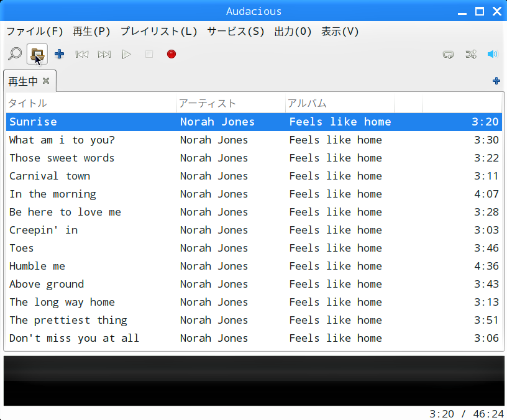Image resolution: width=507 pixels, height=420 pixels.
Task: Click the black visualization area
Action: pyautogui.click(x=254, y=381)
